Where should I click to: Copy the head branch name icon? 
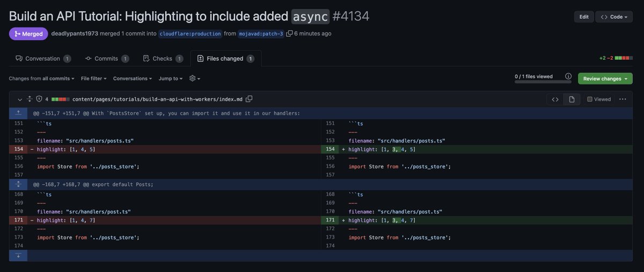pyautogui.click(x=289, y=33)
